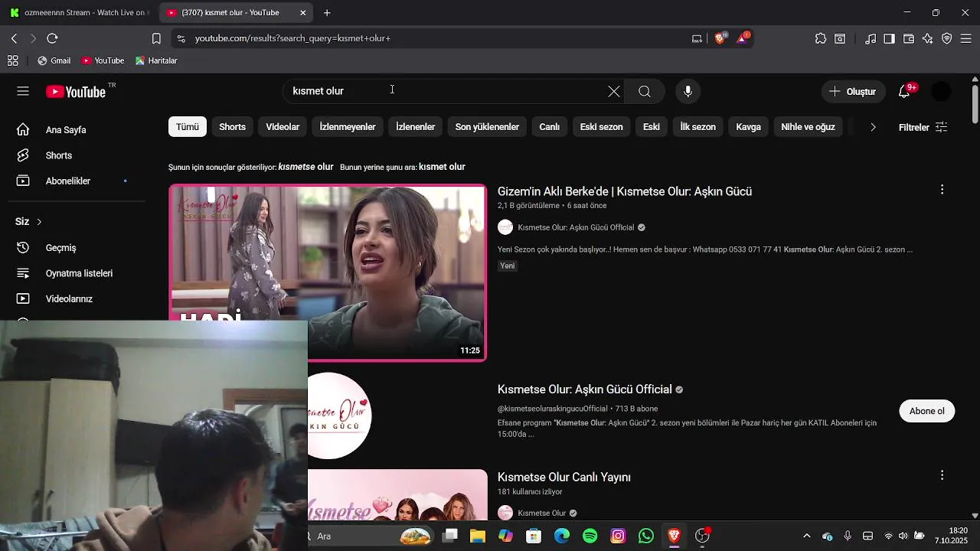Open the Haritalar bookmark
980x551 pixels.
tap(156, 60)
